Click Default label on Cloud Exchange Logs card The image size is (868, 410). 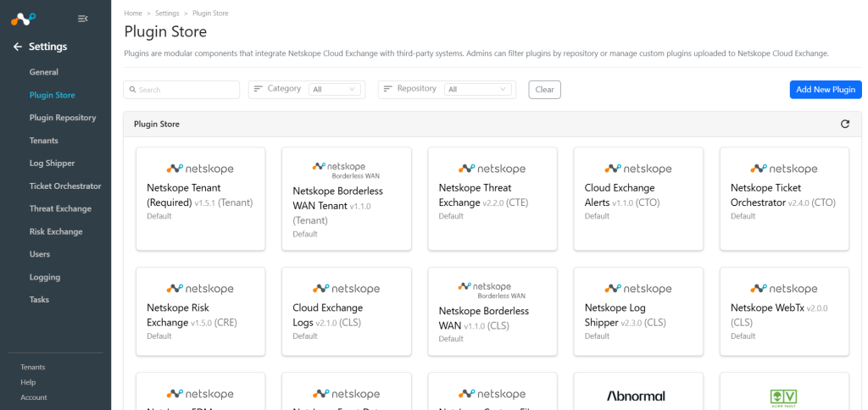click(x=305, y=335)
